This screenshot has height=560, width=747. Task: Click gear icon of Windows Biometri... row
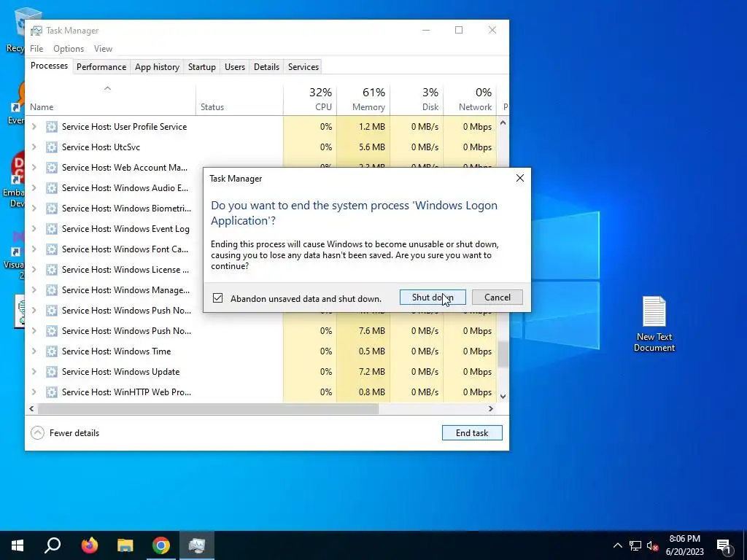52,209
